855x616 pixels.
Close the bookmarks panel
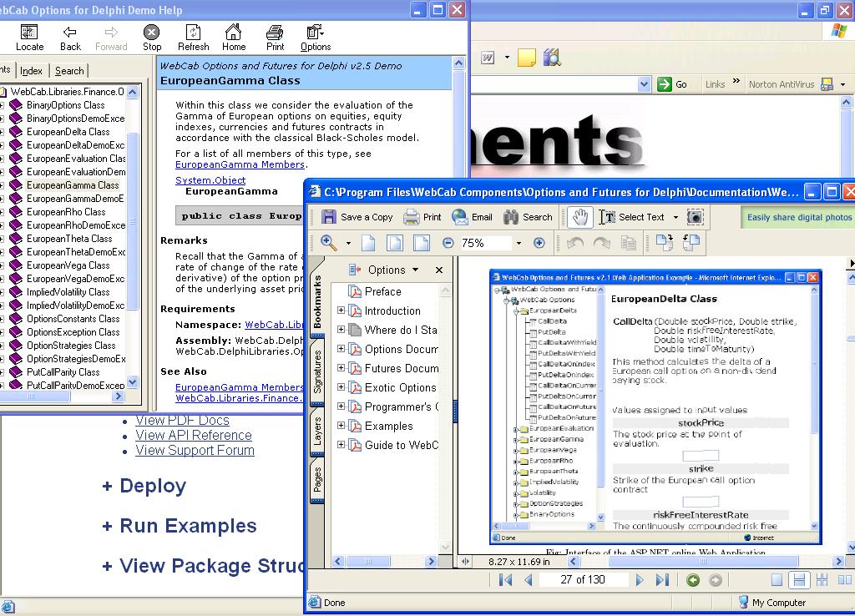tap(439, 270)
